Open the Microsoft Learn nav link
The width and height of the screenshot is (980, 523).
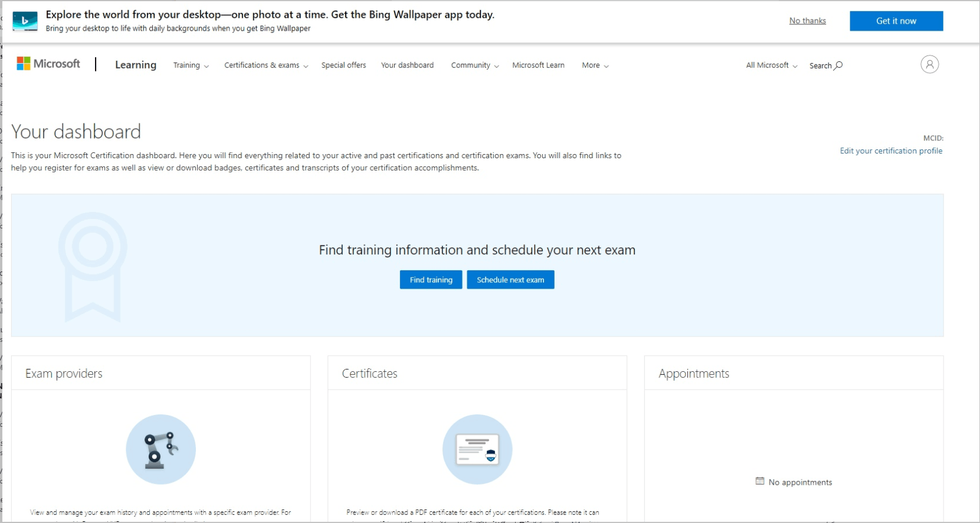point(538,66)
